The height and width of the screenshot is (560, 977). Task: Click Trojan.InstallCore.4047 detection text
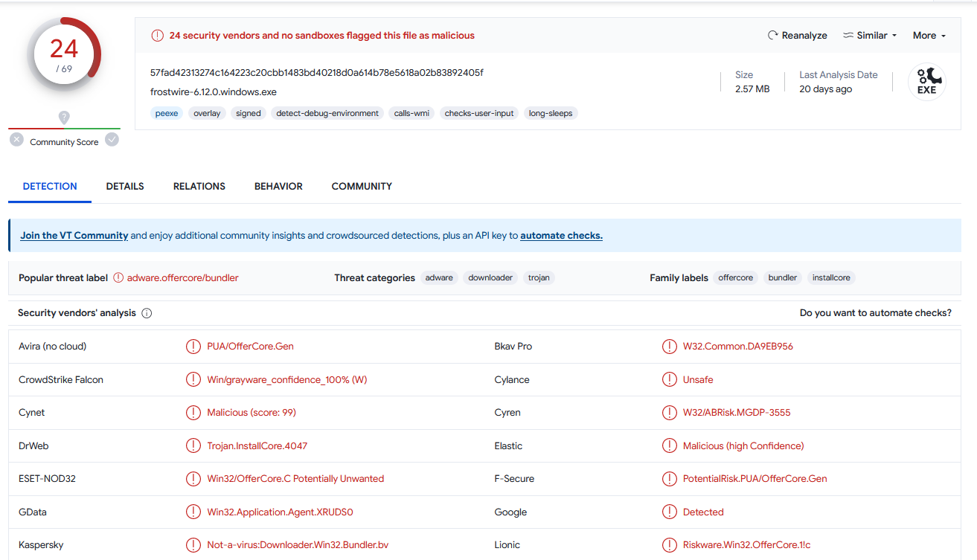[x=257, y=445]
